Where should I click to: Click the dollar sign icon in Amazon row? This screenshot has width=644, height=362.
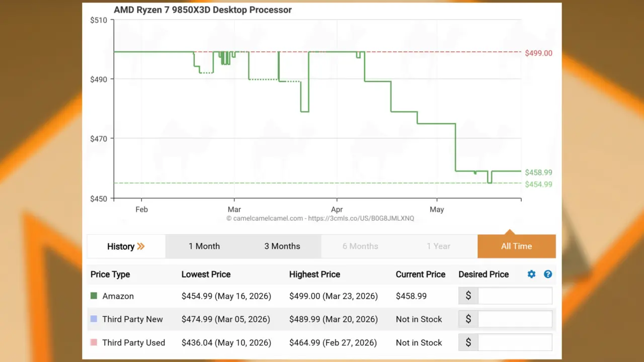click(x=468, y=296)
